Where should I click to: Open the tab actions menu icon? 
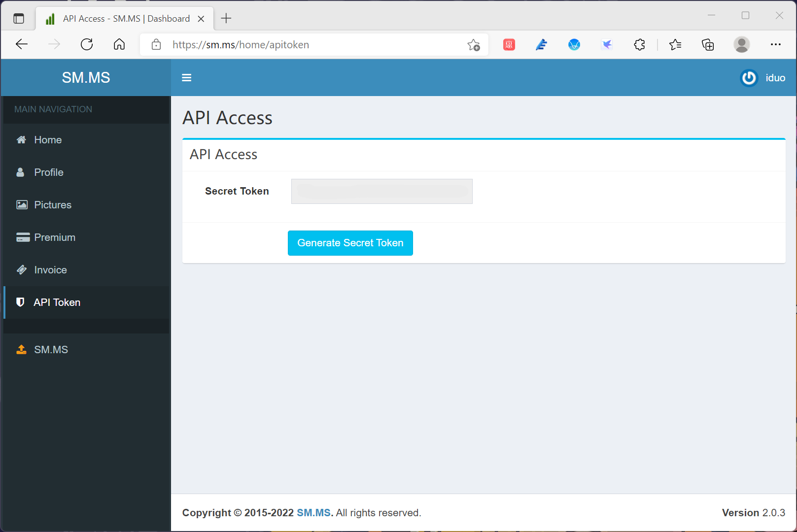[x=19, y=19]
